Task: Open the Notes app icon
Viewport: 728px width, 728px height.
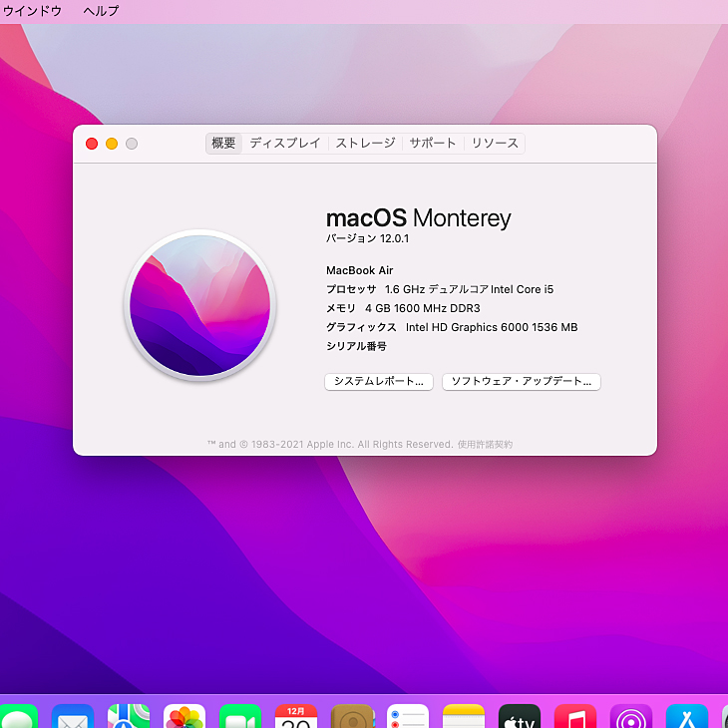Action: [x=464, y=717]
